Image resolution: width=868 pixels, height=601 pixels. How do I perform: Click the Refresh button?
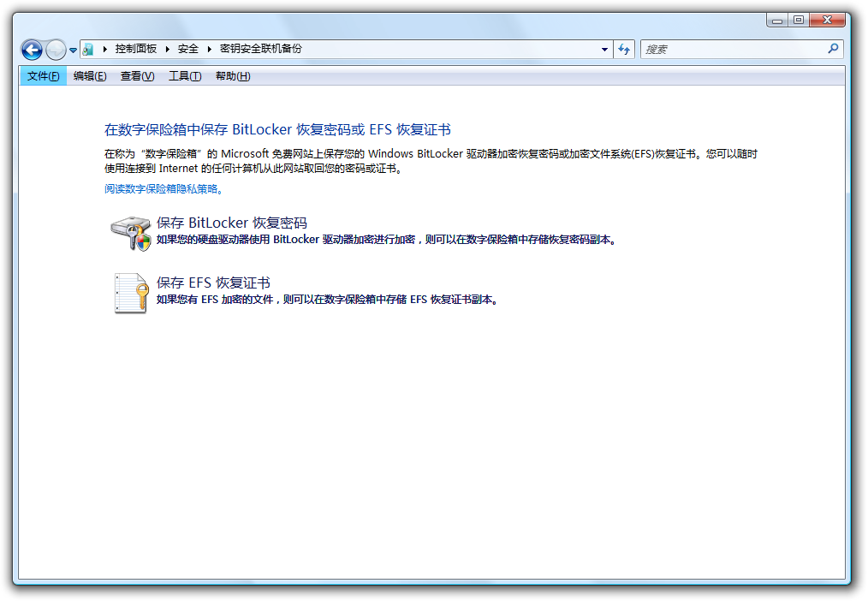pyautogui.click(x=624, y=50)
